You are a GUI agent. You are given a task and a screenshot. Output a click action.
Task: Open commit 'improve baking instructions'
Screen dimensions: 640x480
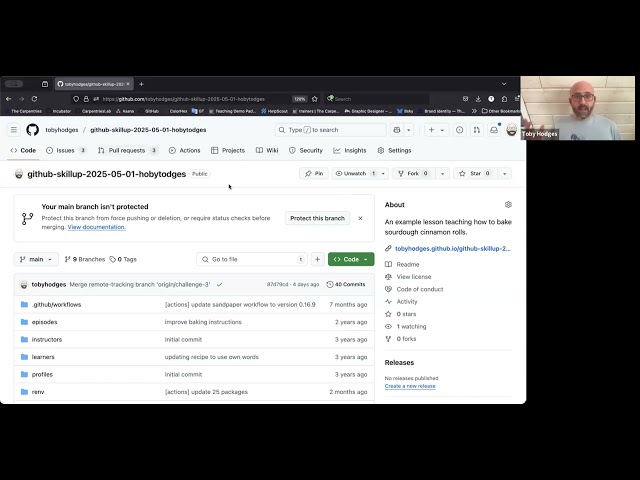(203, 322)
